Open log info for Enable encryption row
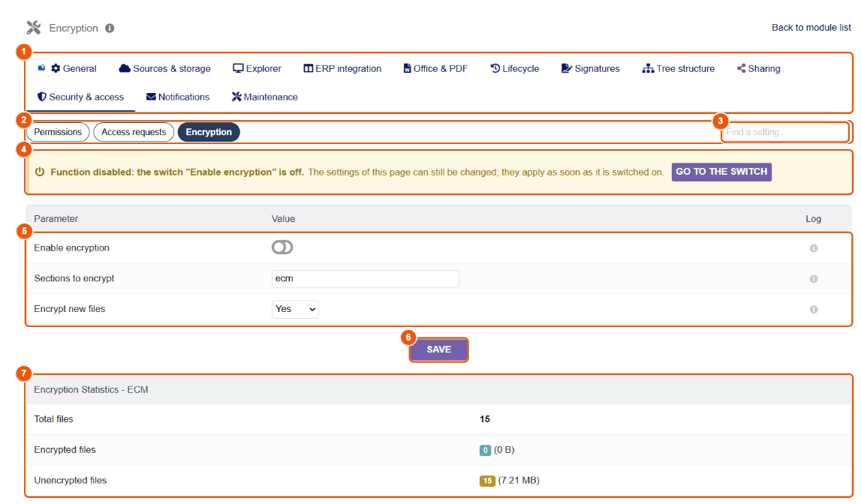 (814, 248)
